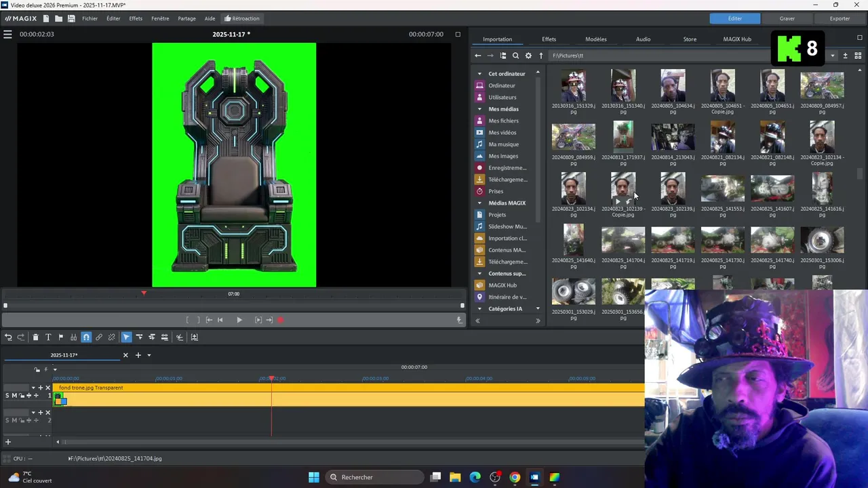Select the single object mouse mode arrow

(126, 337)
